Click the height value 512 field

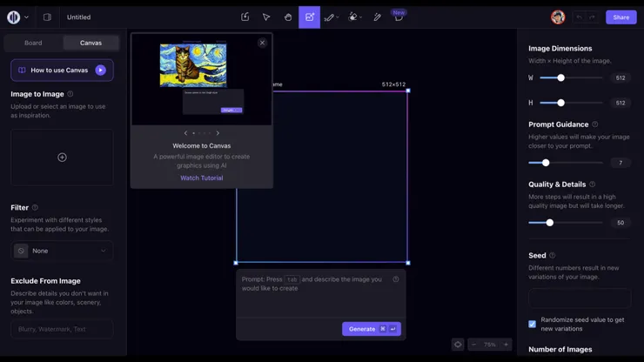click(621, 103)
